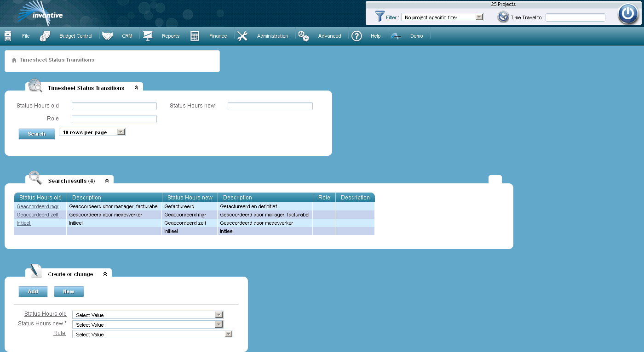Click the magnifier icon on Timesheet Status Transitions panel

coord(34,85)
